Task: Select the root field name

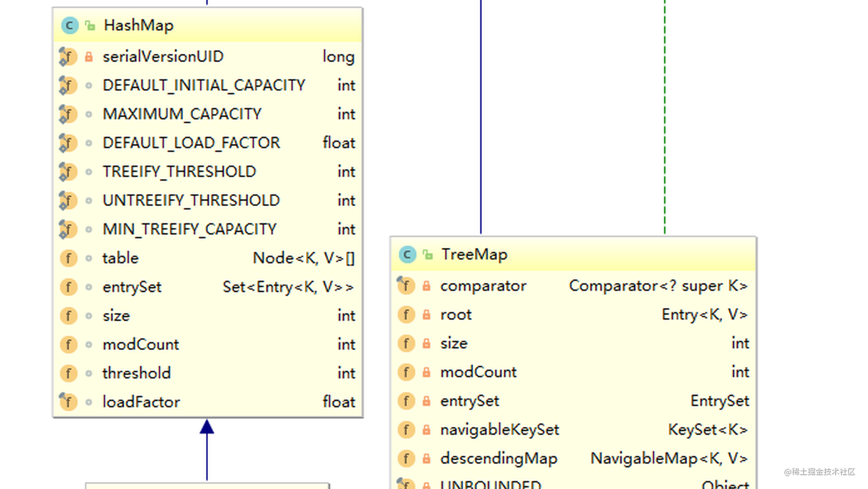Action: point(456,314)
